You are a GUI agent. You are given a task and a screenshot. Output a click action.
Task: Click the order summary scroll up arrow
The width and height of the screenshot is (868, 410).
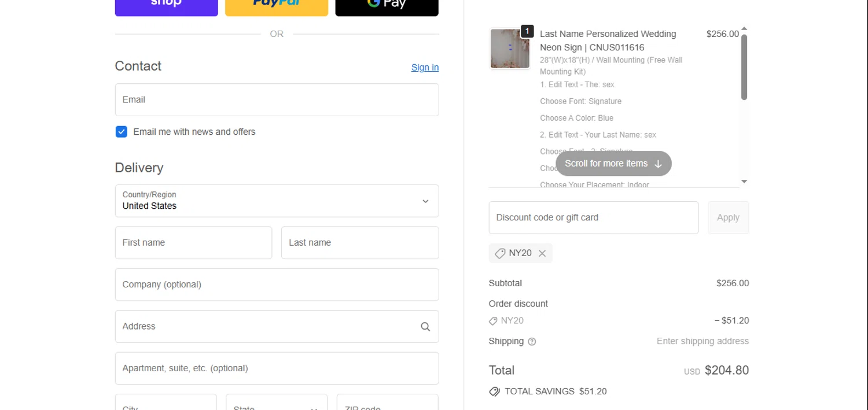click(x=744, y=28)
